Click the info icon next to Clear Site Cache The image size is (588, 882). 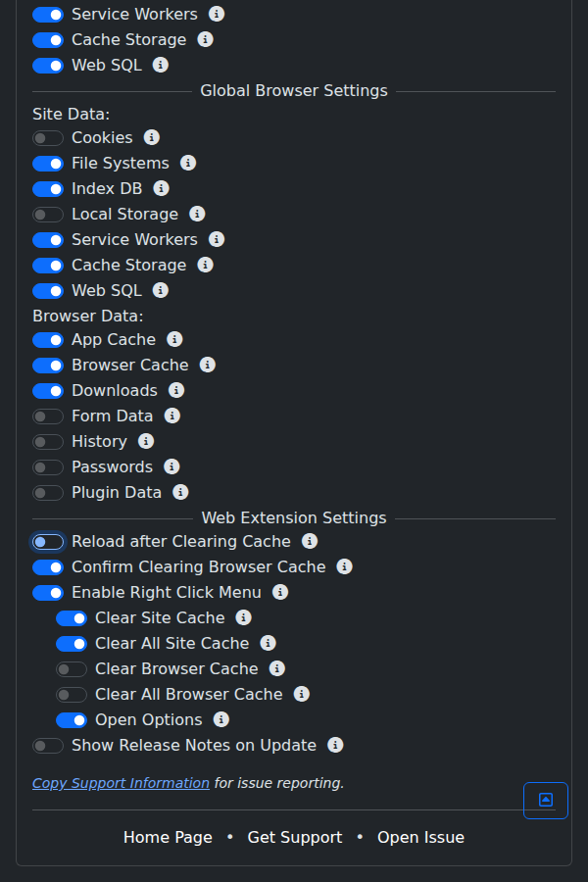pyautogui.click(x=243, y=617)
